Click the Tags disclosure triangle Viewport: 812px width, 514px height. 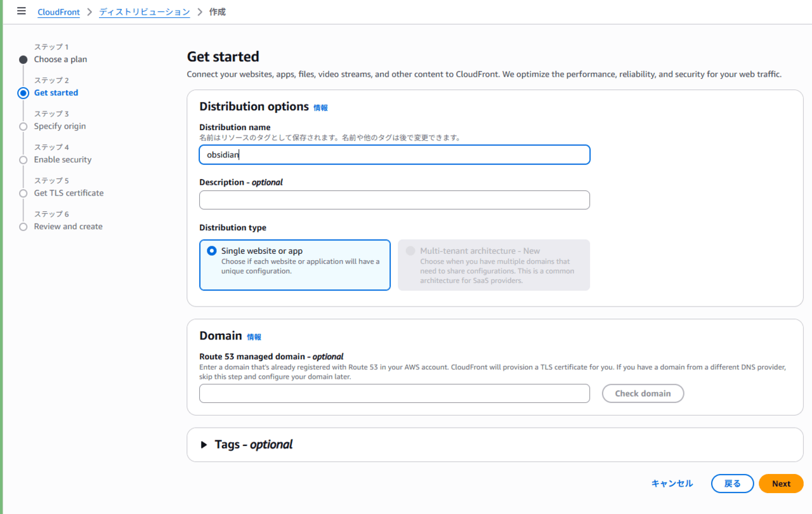coord(204,445)
